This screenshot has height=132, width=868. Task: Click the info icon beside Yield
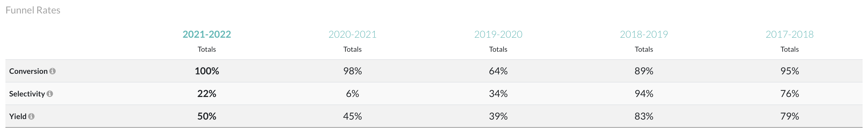tap(31, 116)
